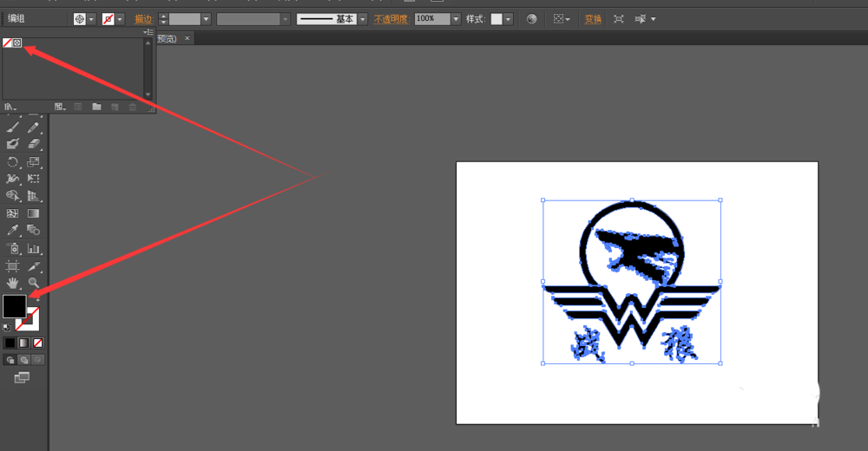Select the Zoom tool
The width and height of the screenshot is (868, 451).
(x=33, y=283)
